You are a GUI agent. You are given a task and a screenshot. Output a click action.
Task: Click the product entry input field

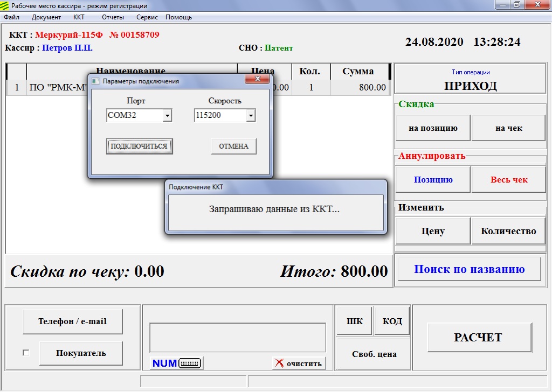[x=237, y=338]
